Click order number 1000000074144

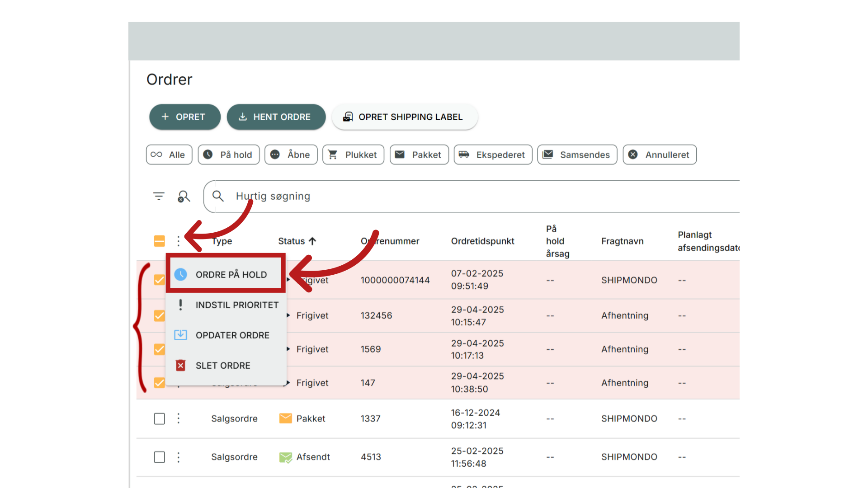tap(395, 280)
